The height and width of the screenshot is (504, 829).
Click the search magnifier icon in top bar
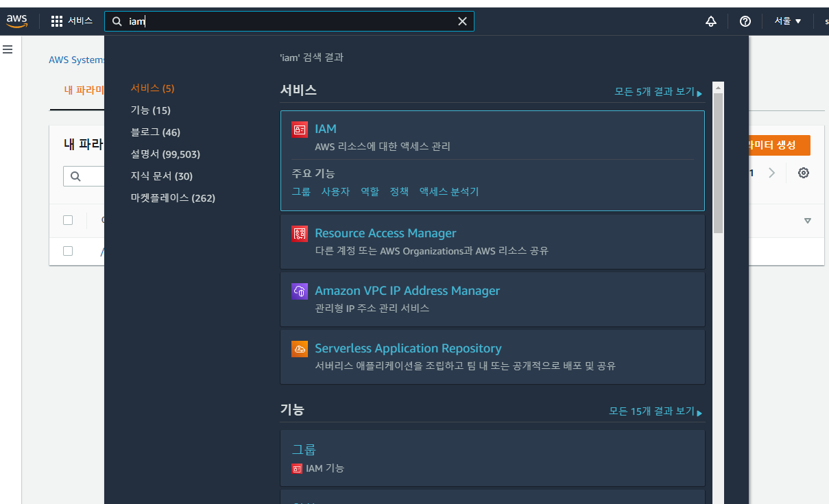pyautogui.click(x=117, y=21)
